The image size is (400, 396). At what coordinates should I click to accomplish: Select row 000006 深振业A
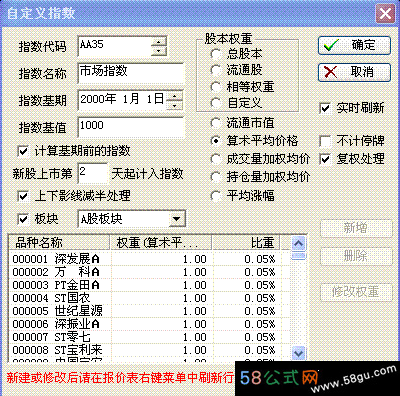click(x=149, y=324)
